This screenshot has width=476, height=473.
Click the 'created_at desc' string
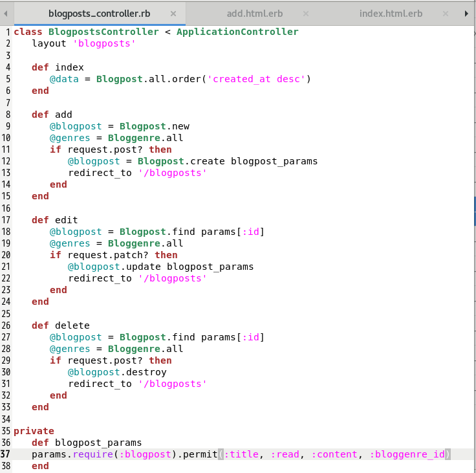[256, 79]
